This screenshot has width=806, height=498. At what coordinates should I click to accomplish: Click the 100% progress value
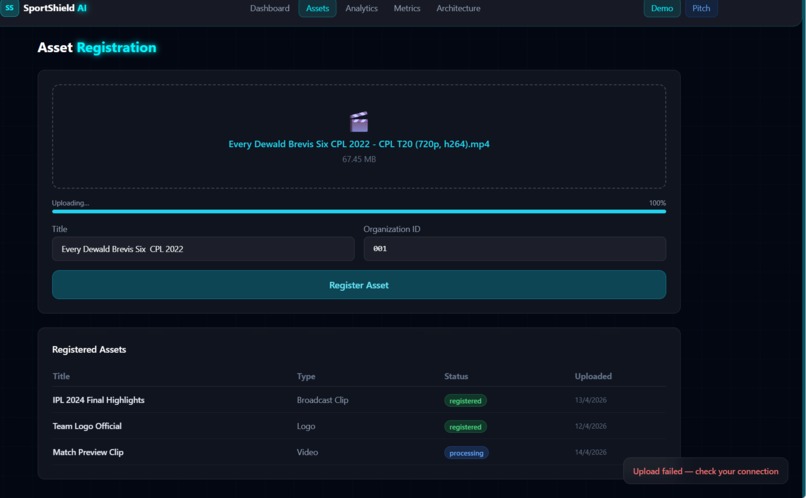657,203
